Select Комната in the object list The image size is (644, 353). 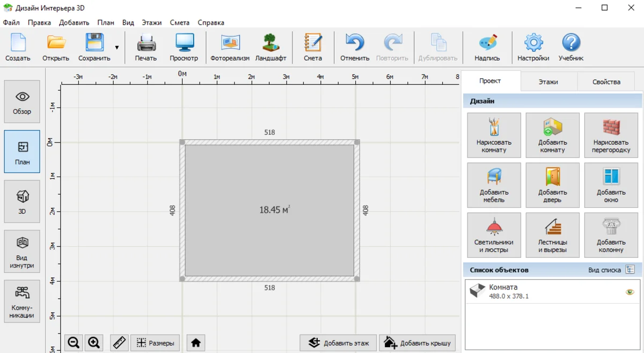(553, 292)
